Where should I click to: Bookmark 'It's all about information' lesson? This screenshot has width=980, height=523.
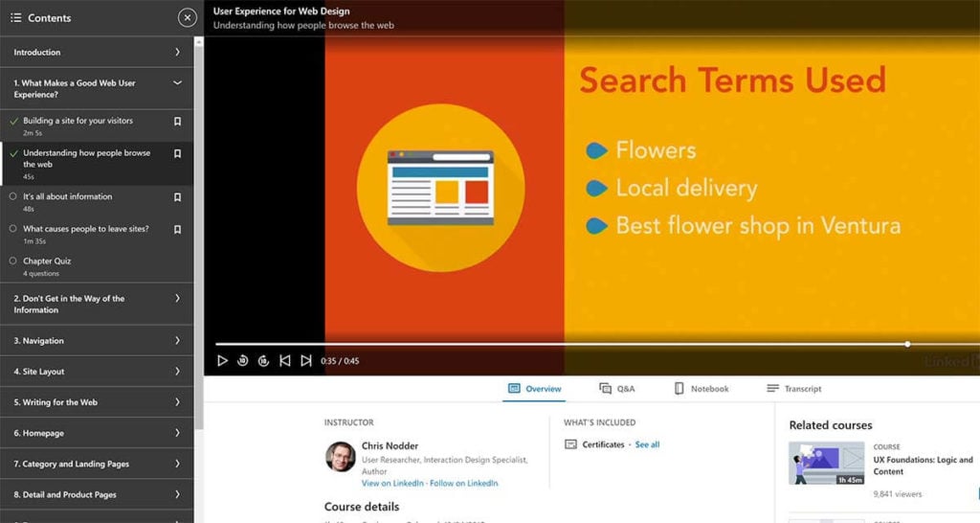pos(177,197)
